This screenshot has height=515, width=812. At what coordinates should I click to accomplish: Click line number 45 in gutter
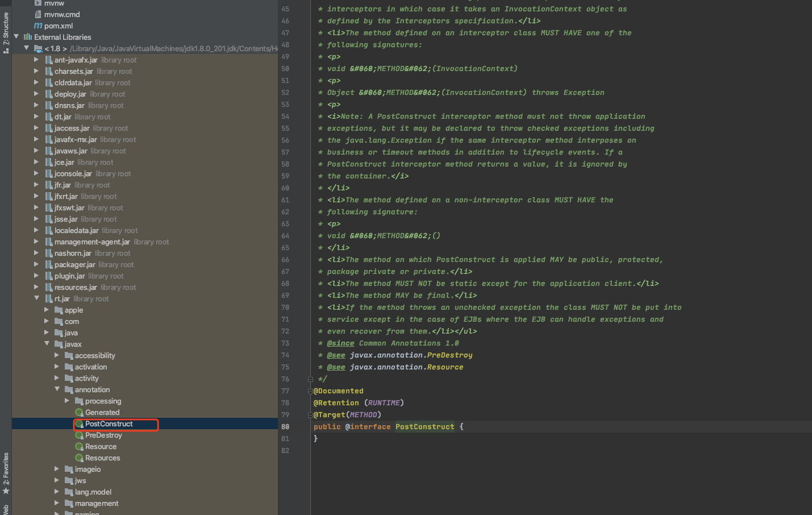click(285, 9)
